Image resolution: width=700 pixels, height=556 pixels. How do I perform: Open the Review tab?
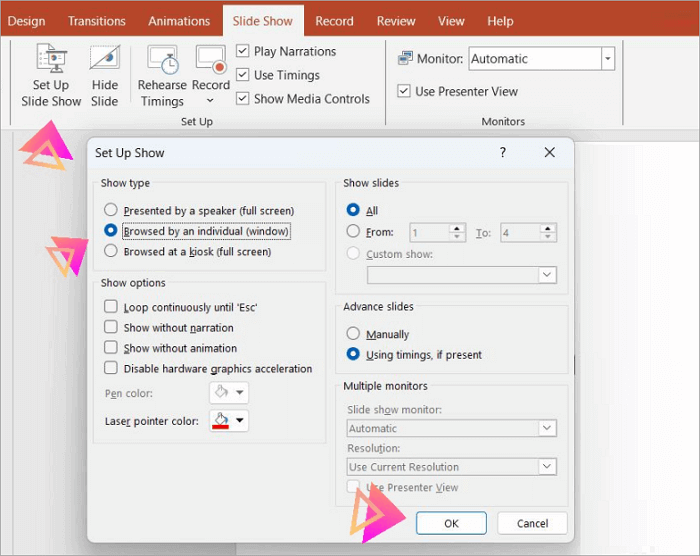(x=396, y=21)
